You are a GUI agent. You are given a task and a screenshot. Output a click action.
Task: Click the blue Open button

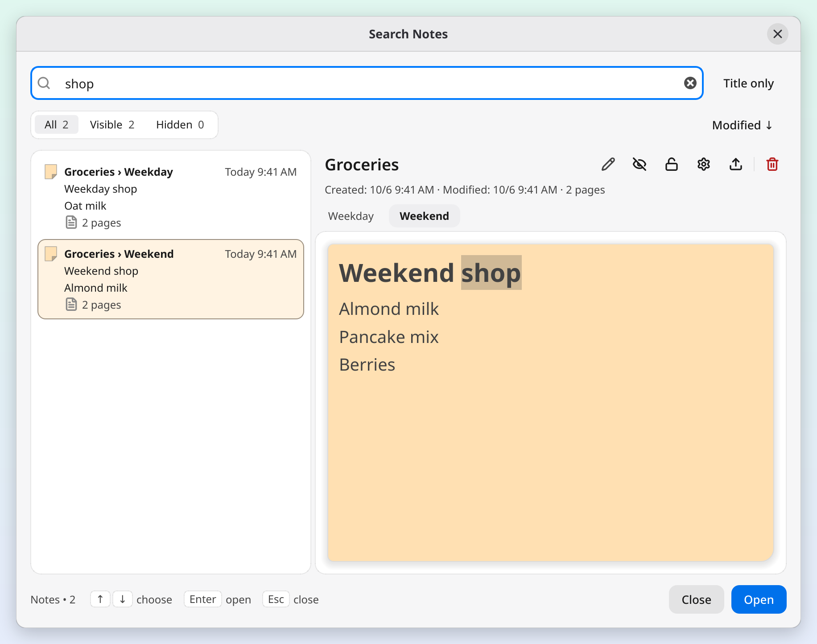click(x=759, y=599)
